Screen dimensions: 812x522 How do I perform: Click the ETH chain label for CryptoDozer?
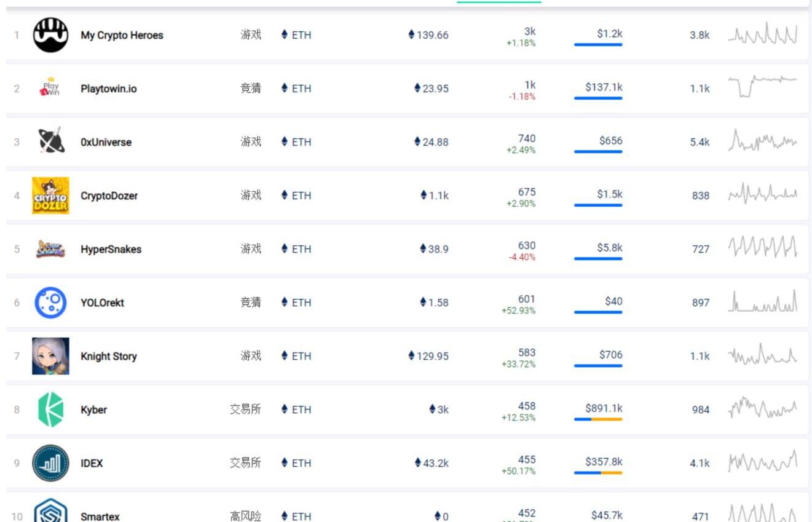coord(296,196)
